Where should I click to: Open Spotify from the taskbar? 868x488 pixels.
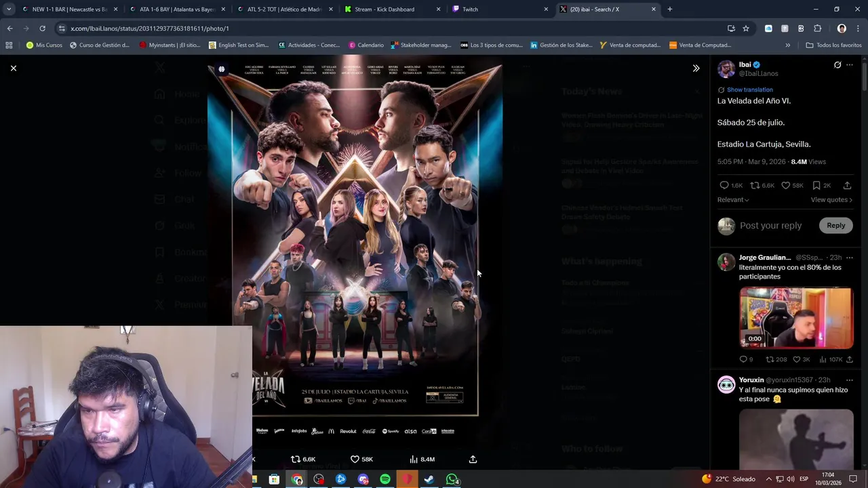click(384, 479)
